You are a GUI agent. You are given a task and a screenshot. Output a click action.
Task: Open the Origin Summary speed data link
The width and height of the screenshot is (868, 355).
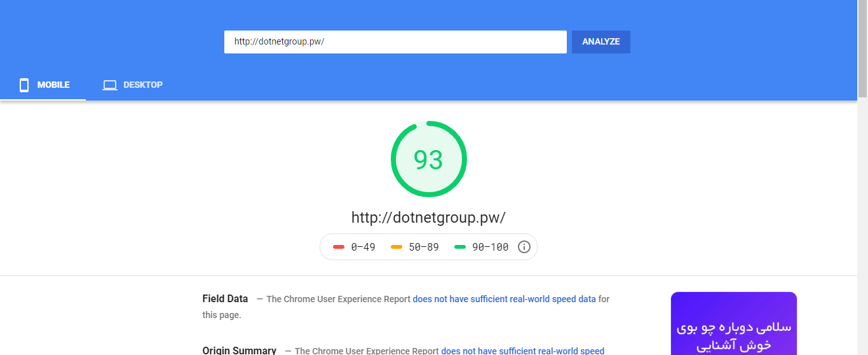523,351
